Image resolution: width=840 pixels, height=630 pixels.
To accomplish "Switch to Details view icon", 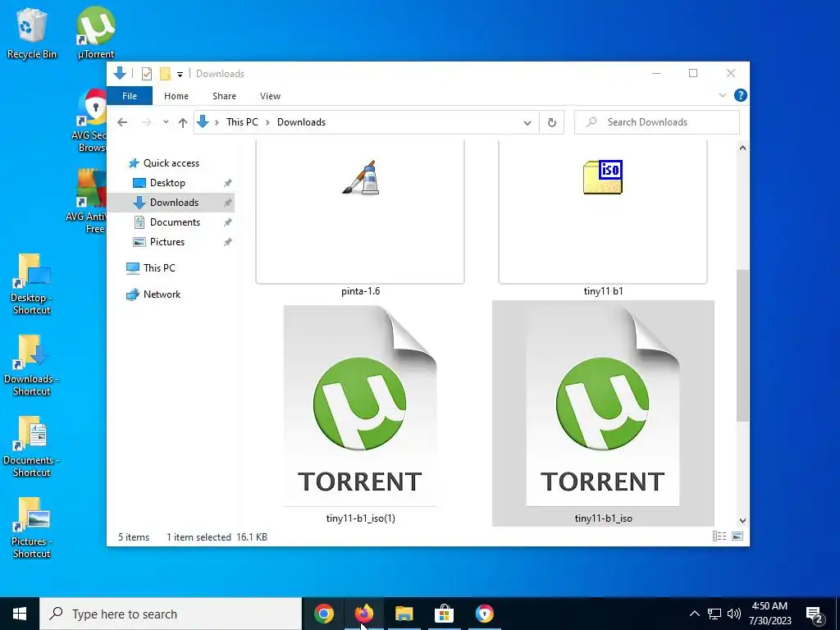I will [x=719, y=536].
